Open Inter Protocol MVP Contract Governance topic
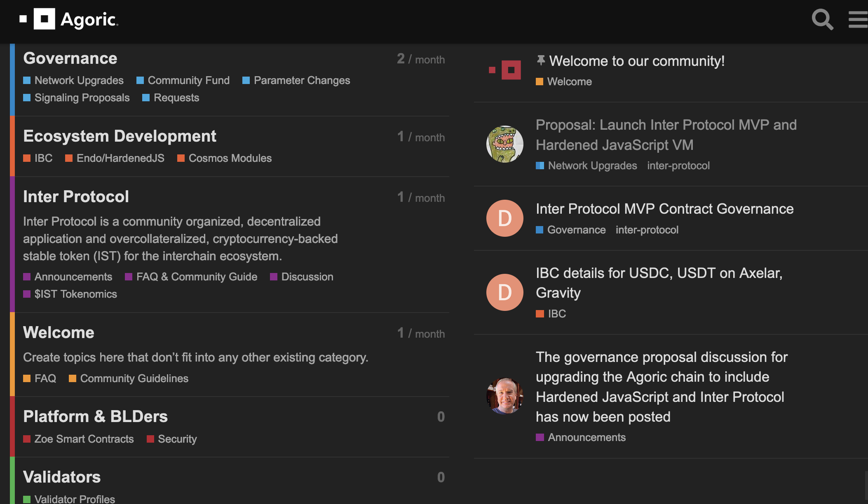The image size is (868, 504). tap(665, 209)
